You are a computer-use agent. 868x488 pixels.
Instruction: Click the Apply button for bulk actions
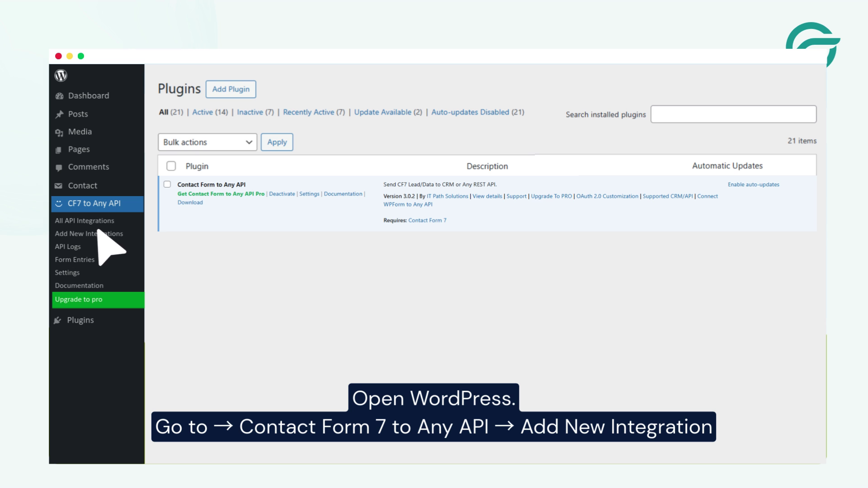pos(277,142)
